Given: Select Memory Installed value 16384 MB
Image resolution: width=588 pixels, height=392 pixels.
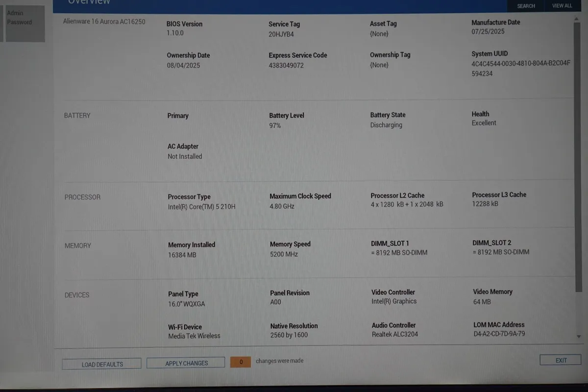Looking at the screenshot, I should point(182,255).
